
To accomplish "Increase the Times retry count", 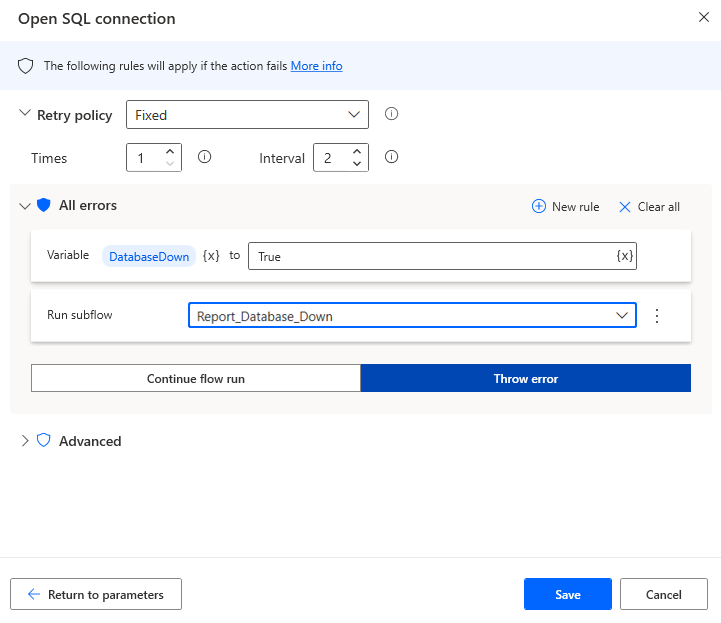I will pos(170,151).
